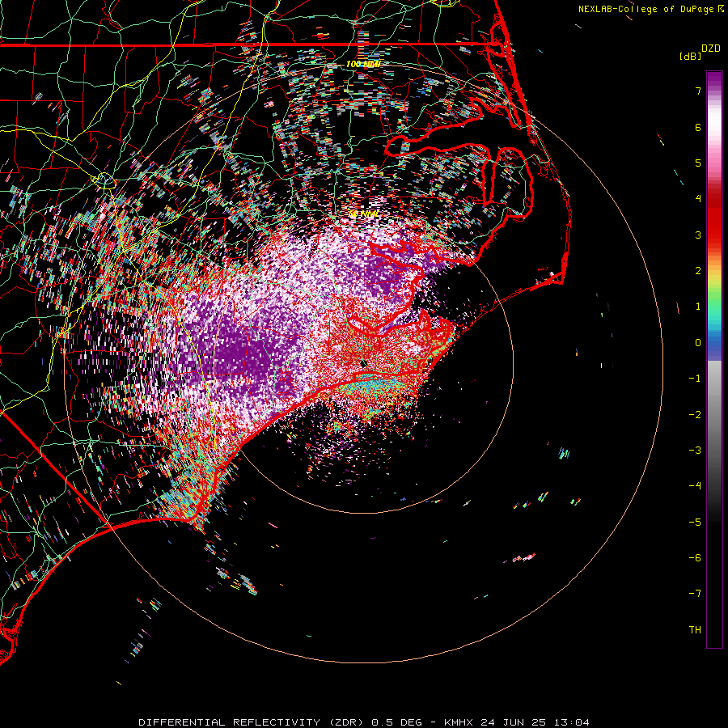Click the purple top of the color bar
728x728 pixels.
[714, 80]
